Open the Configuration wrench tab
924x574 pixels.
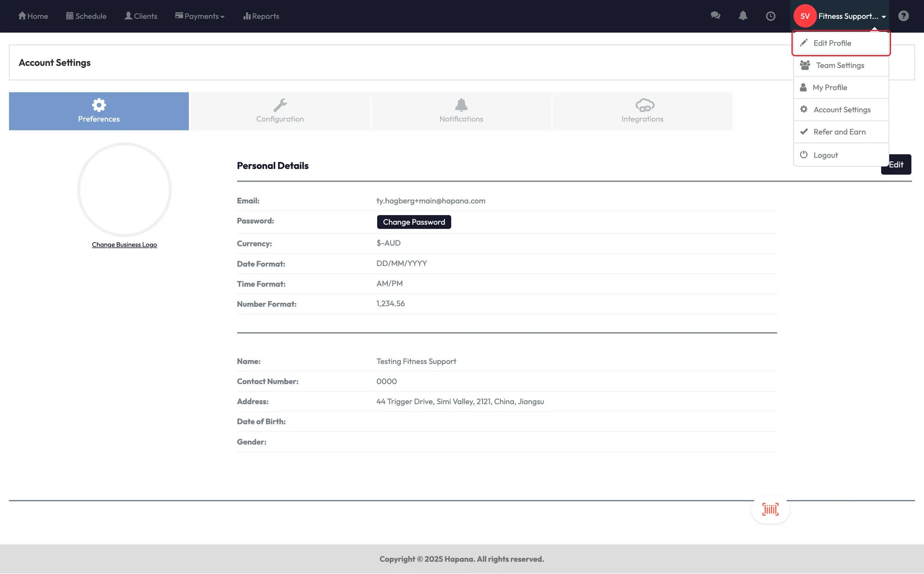click(280, 111)
